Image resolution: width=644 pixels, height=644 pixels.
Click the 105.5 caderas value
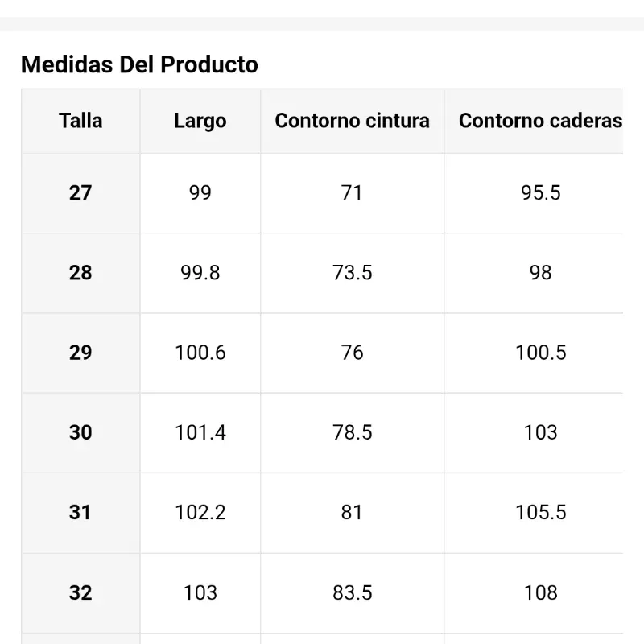coord(540,512)
